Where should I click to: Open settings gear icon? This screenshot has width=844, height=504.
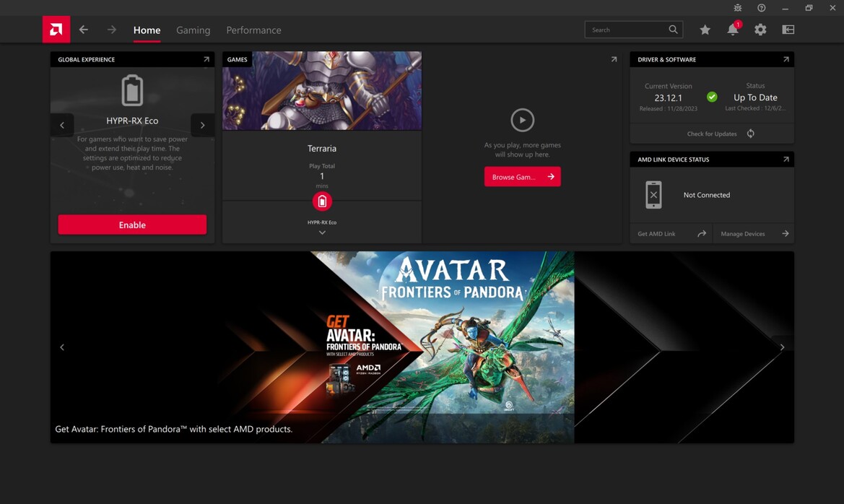click(760, 30)
